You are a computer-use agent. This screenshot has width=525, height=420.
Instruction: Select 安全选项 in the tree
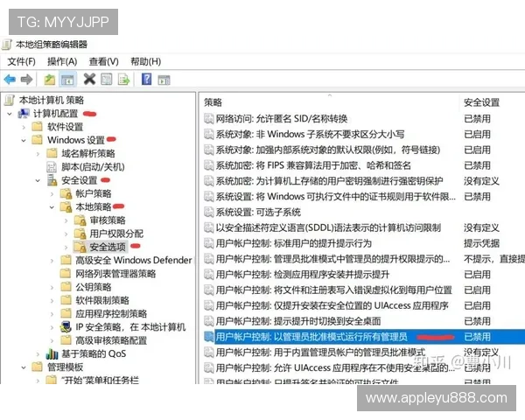[x=107, y=247]
